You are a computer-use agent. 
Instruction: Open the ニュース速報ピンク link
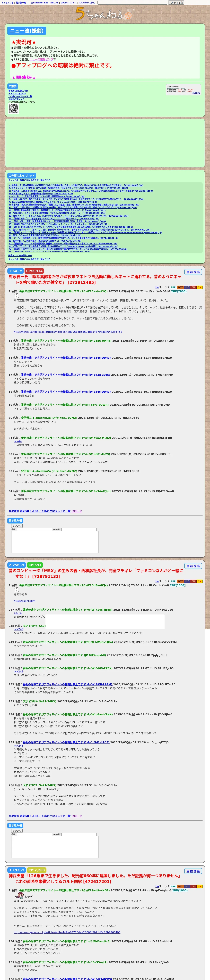point(41,59)
